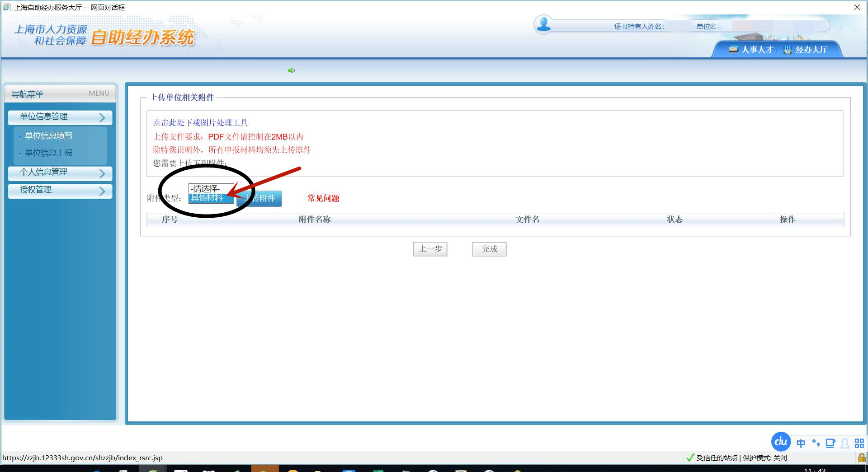Click the green speaker announcement icon
Image resolution: width=868 pixels, height=472 pixels.
coord(291,70)
